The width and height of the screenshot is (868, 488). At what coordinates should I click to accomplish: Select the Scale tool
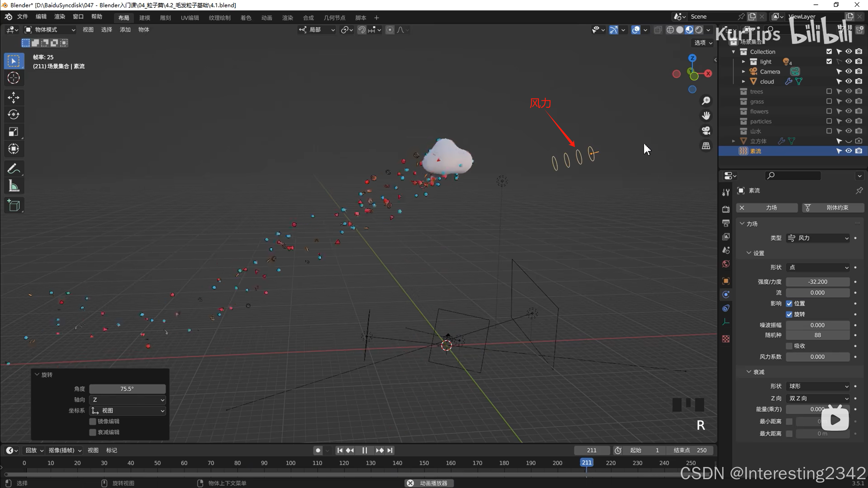(x=14, y=131)
